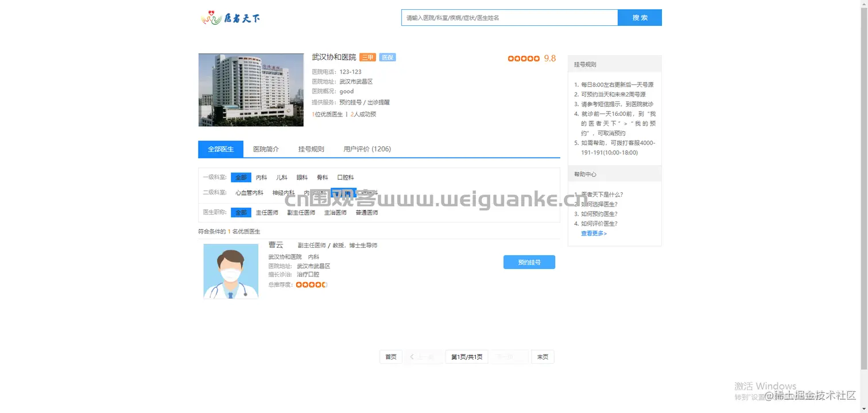Viewport: 868px width, 413px height.
Task: Filter doctor title by 副主任医师
Action: click(x=301, y=213)
